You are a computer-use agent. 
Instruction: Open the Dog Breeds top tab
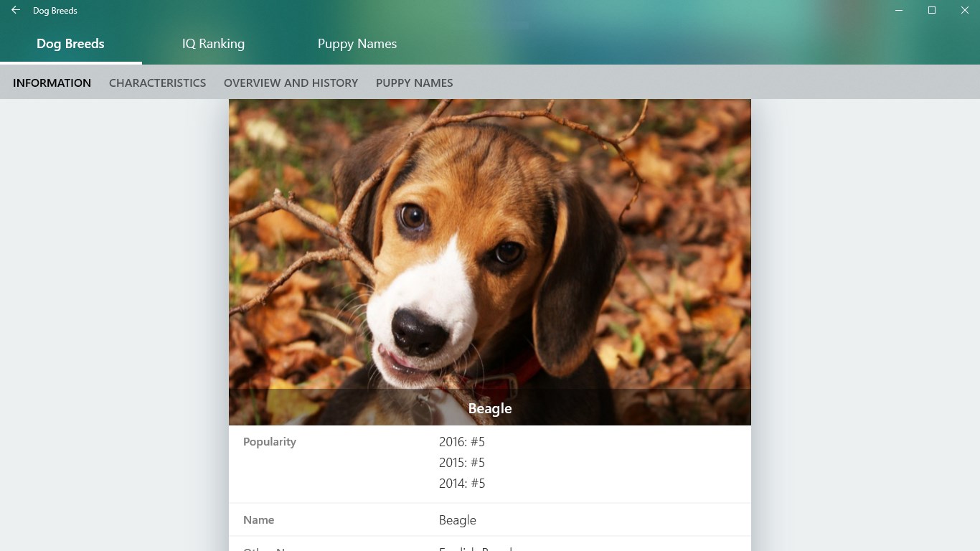pyautogui.click(x=70, y=44)
